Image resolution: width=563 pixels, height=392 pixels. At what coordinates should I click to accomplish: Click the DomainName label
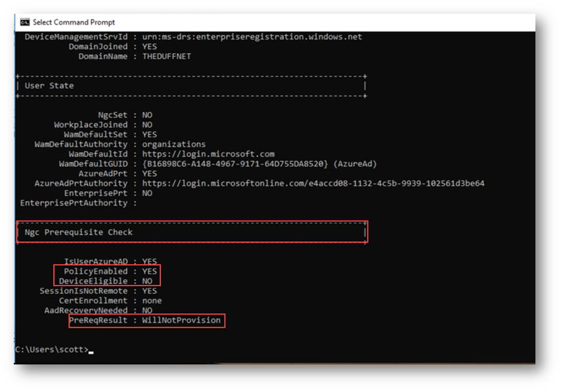[103, 56]
